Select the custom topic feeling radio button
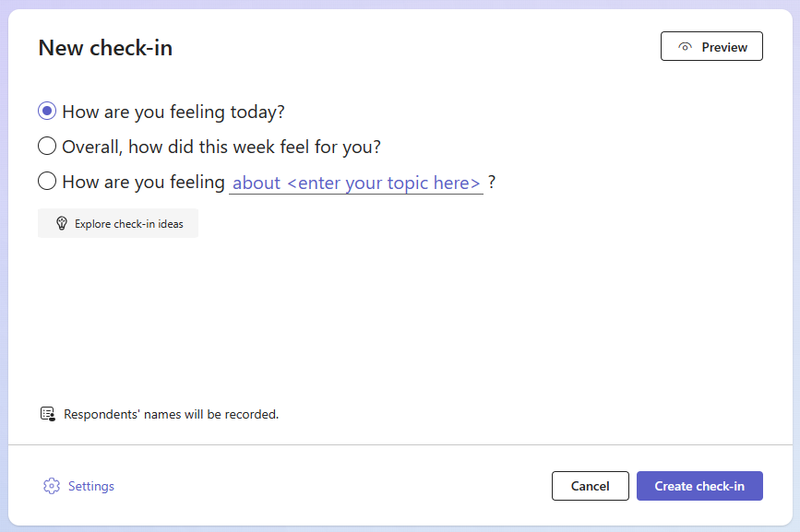 47,182
